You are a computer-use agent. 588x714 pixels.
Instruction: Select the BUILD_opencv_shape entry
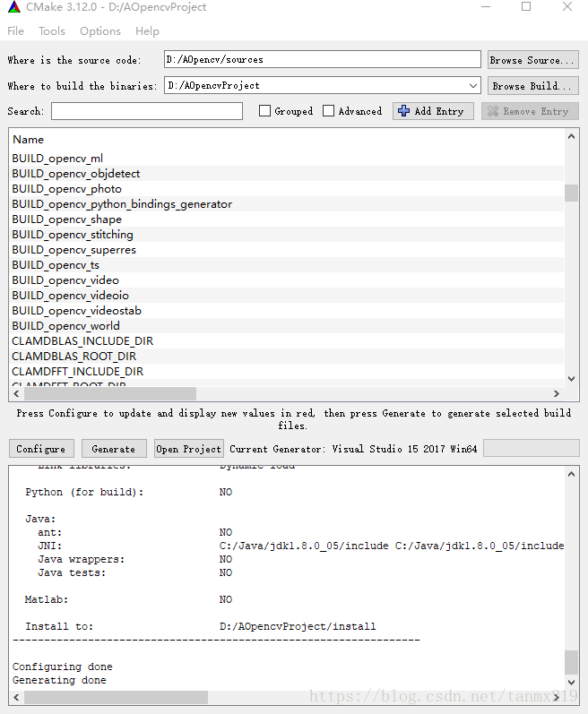287,219
